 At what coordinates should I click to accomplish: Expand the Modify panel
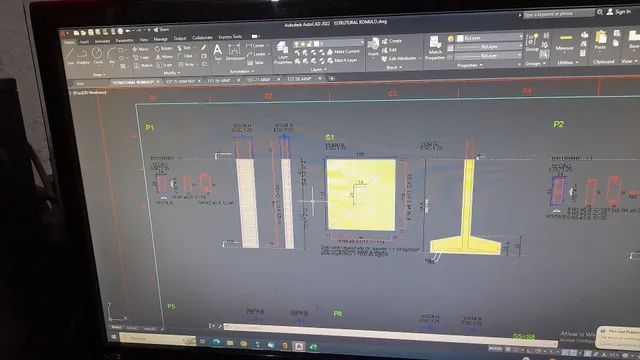(171, 73)
